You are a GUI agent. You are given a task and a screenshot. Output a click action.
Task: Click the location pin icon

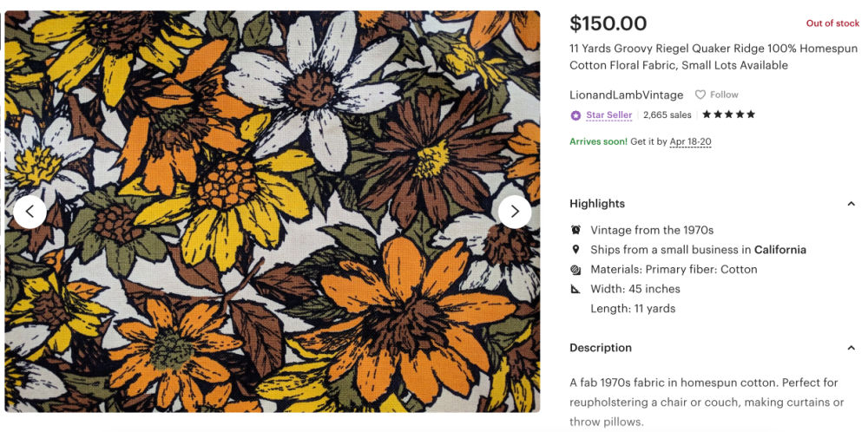tap(576, 250)
